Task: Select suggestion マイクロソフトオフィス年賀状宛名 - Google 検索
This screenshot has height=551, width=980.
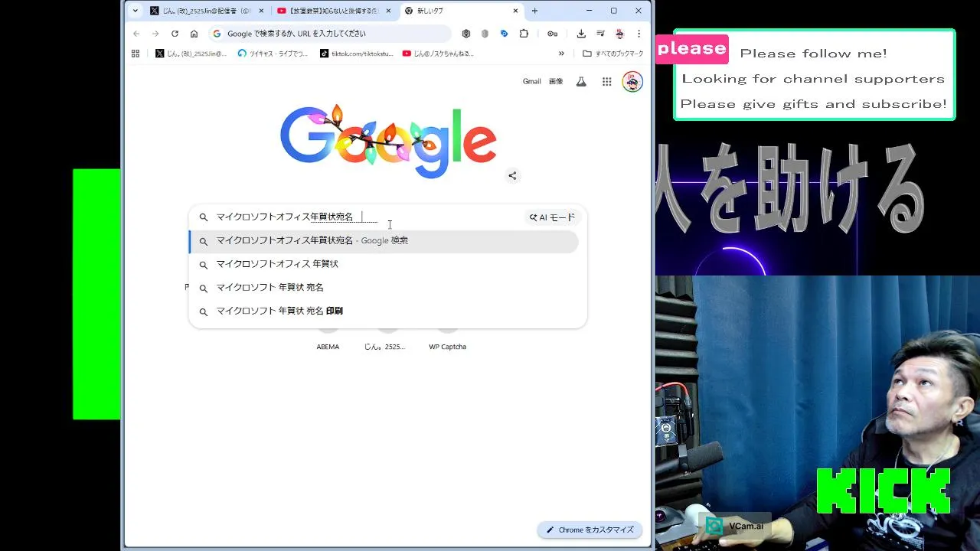Action: click(384, 240)
